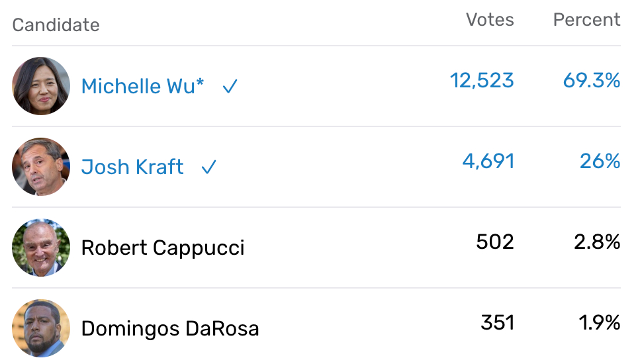Click the checkmark next to Michelle Wu
This screenshot has width=638, height=364.
click(x=230, y=87)
